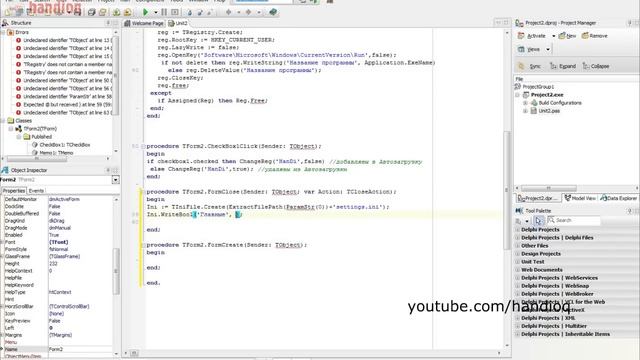Select the GlassFrame property row

pos(59,256)
